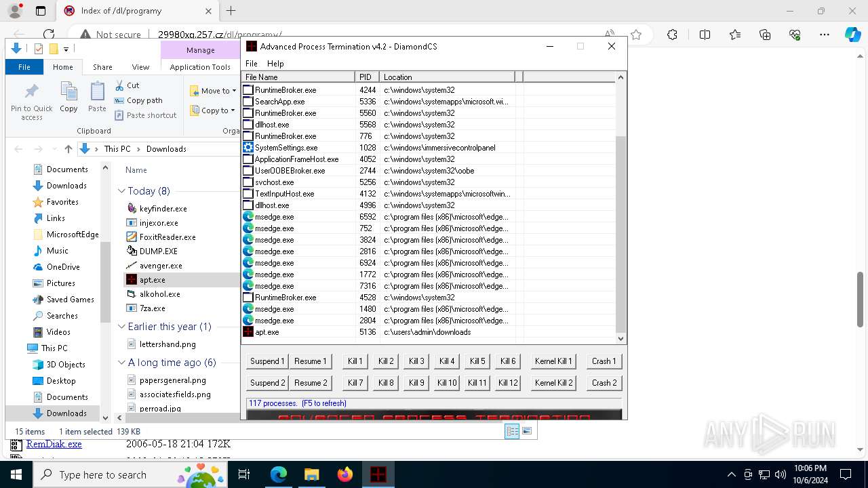
Task: Click the Resume 2 button
Action: point(311,383)
